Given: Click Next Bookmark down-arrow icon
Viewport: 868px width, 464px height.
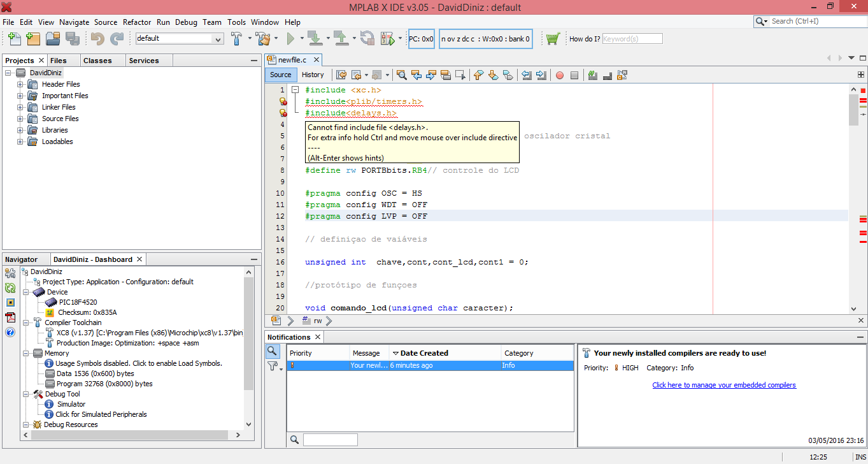Looking at the screenshot, I should [494, 75].
